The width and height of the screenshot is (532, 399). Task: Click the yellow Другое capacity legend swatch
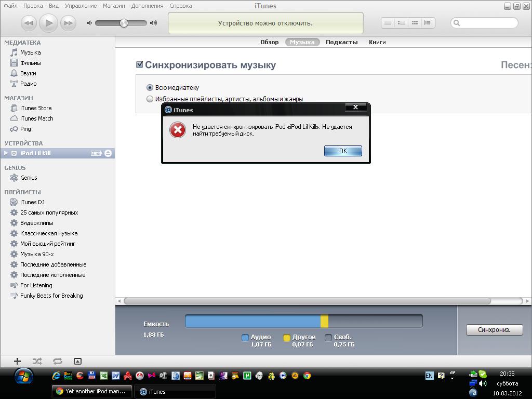click(x=286, y=338)
